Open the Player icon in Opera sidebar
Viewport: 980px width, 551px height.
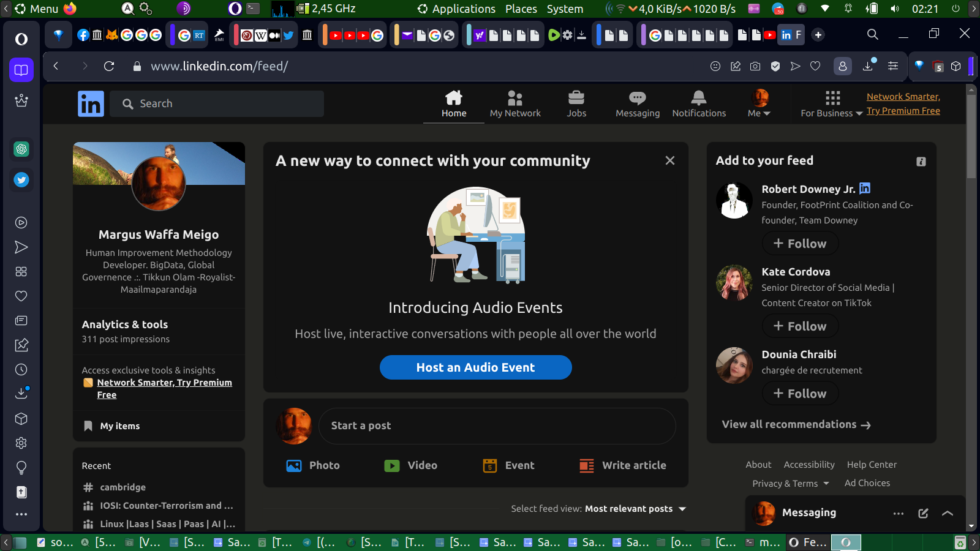coord(21,223)
